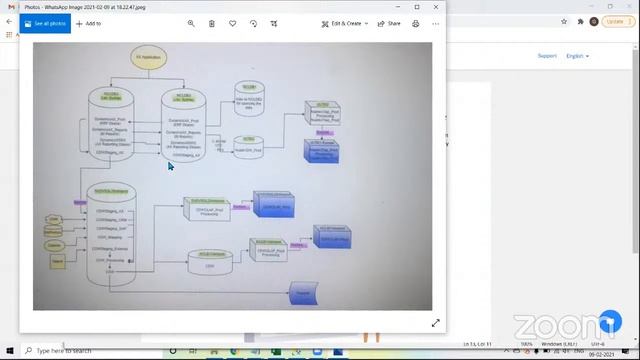Open Task View on the taskbar

193,351
